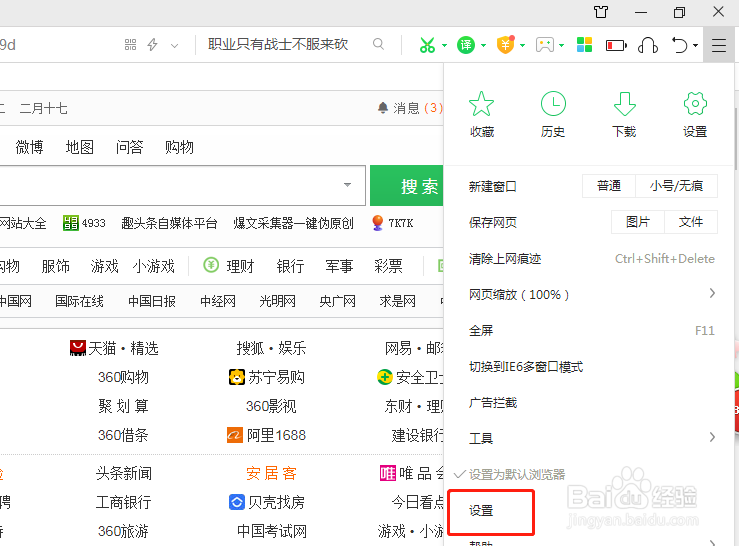Click 普通 new window button
The width and height of the screenshot is (739, 546).
609,186
